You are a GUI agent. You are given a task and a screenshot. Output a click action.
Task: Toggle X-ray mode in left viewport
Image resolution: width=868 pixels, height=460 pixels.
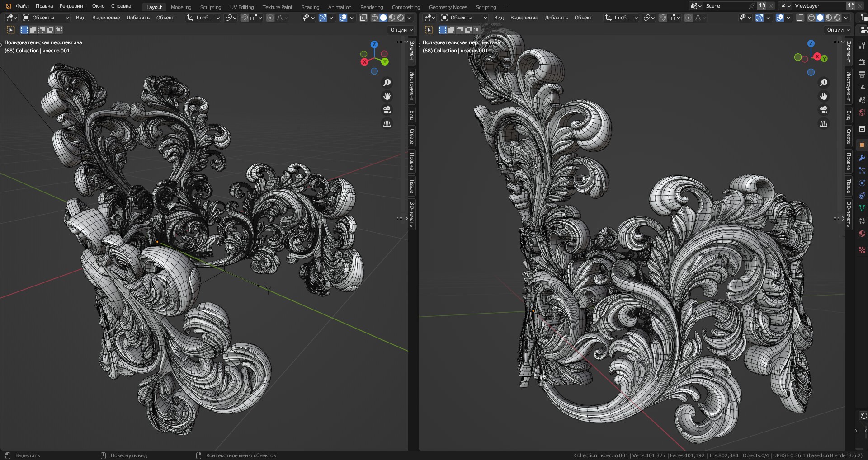[x=363, y=18]
